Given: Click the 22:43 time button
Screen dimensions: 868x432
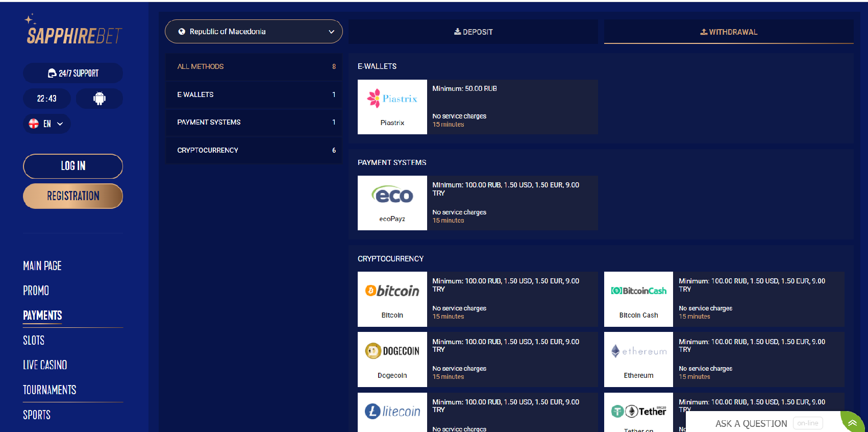Looking at the screenshot, I should pyautogui.click(x=47, y=99).
